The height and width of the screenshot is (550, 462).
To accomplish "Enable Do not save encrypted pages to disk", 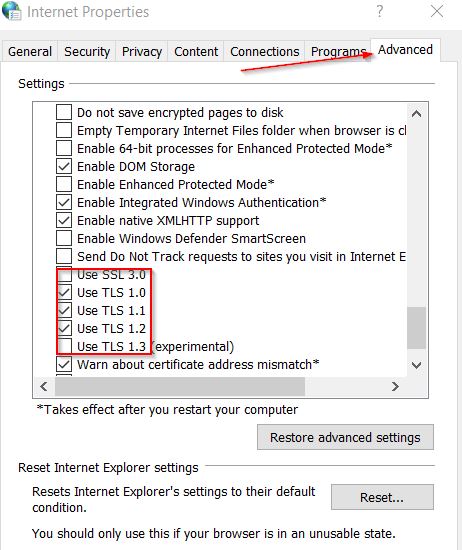I will 64,113.
